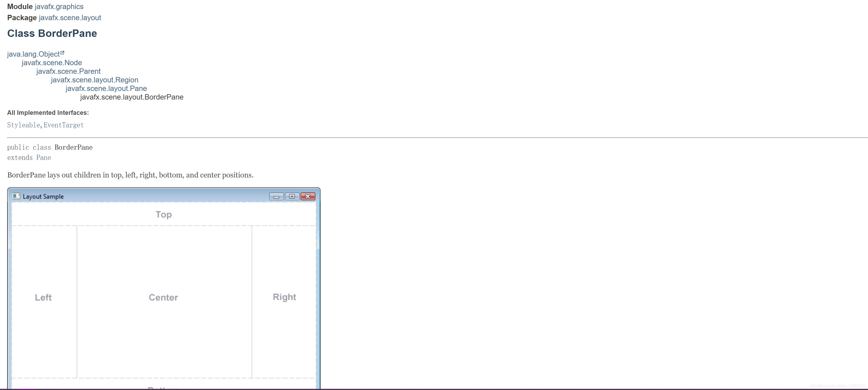Click the BorderPane description sentence
Screen dimensions: 868x390
pyautogui.click(x=130, y=175)
